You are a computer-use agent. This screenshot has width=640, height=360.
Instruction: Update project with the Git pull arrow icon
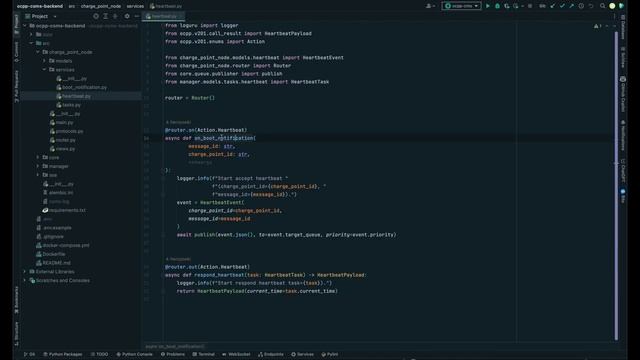tap(552, 6)
